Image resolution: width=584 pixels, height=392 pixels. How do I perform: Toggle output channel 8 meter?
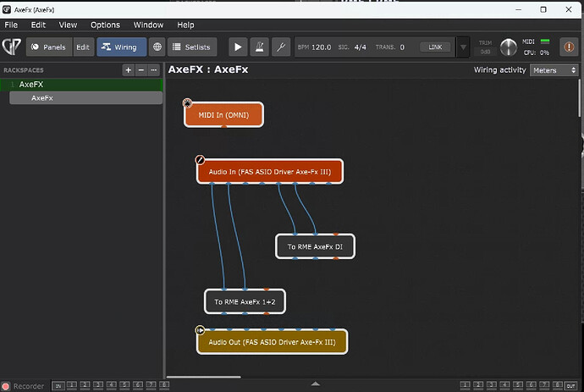point(558,385)
